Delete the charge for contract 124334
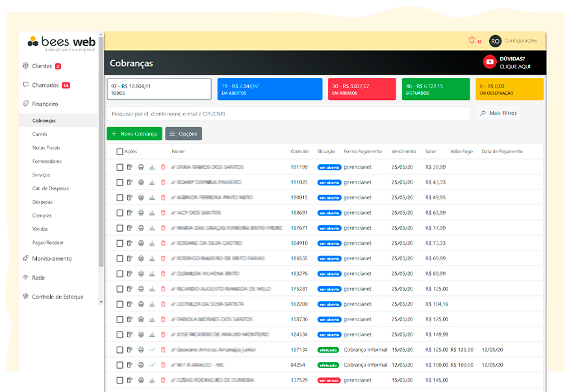Viewport: 569px width, 392px height. (163, 335)
